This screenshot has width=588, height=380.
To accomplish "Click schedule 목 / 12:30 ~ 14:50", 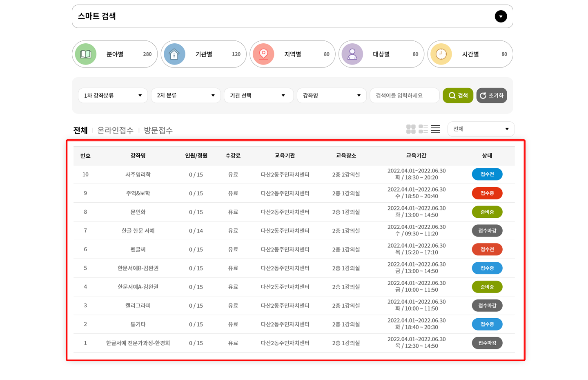I will tap(416, 346).
